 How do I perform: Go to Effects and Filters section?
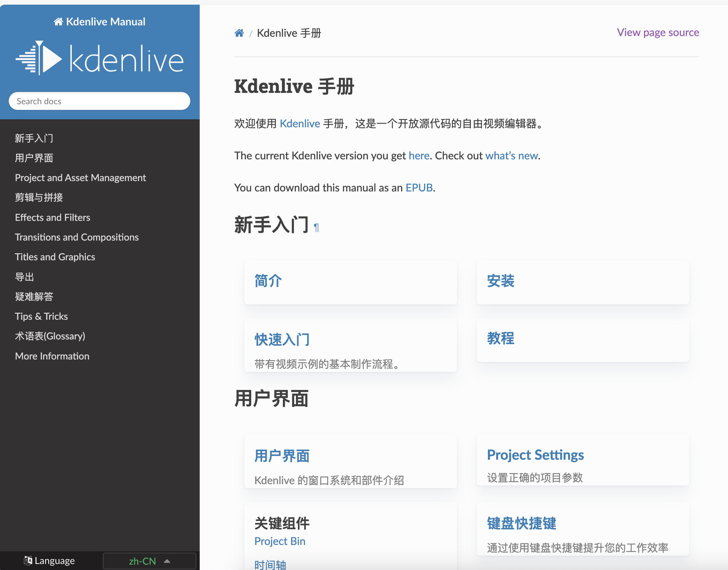[x=52, y=218]
